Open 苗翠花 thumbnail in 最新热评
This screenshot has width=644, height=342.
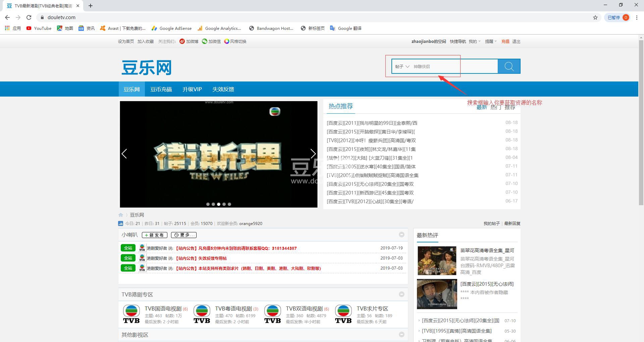click(x=437, y=261)
